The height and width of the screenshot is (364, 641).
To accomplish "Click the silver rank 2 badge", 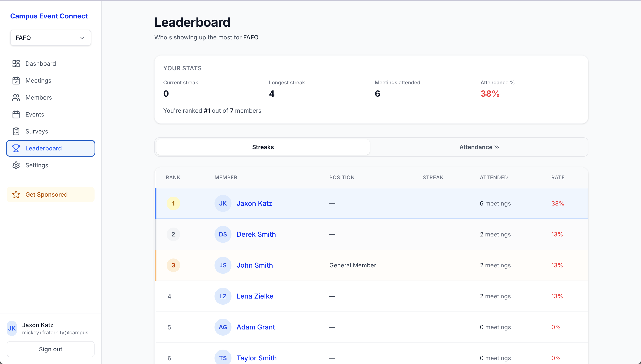I will 173,234.
